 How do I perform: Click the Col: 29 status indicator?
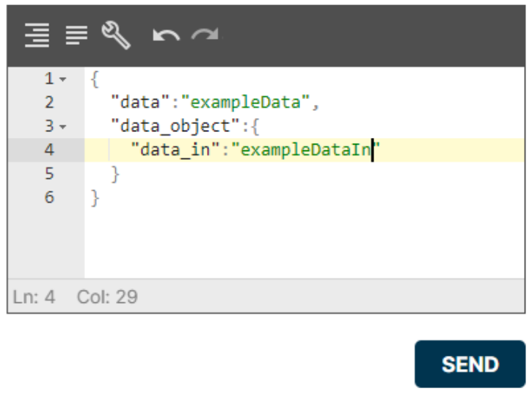107,297
